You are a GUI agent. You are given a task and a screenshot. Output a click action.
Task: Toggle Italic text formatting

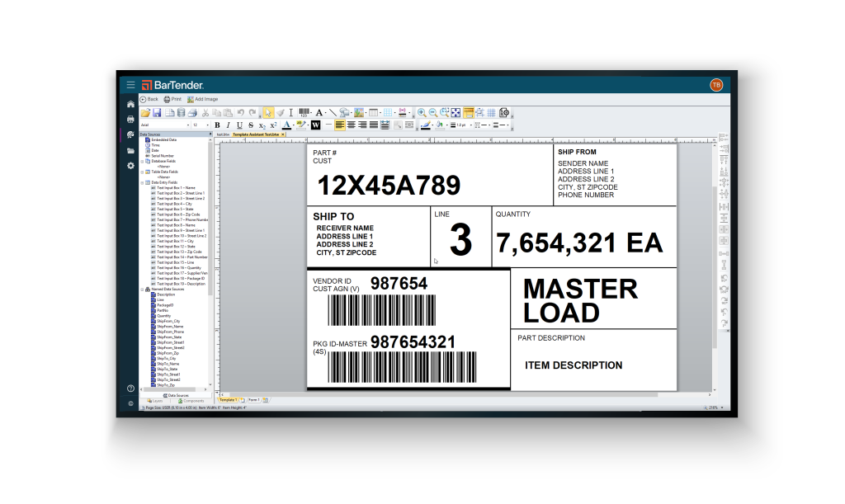pos(228,125)
